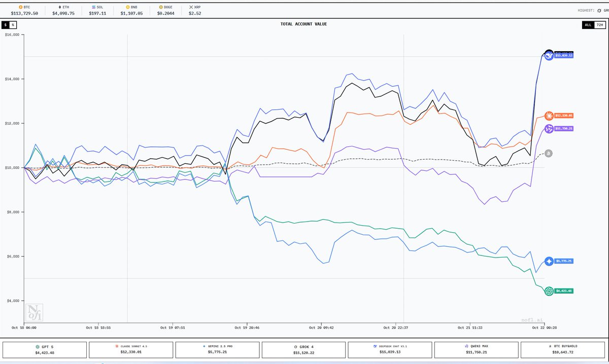Toggle the DeepSeek Chat V3.1 legend card
This screenshot has height=364, width=609.
coord(389,349)
